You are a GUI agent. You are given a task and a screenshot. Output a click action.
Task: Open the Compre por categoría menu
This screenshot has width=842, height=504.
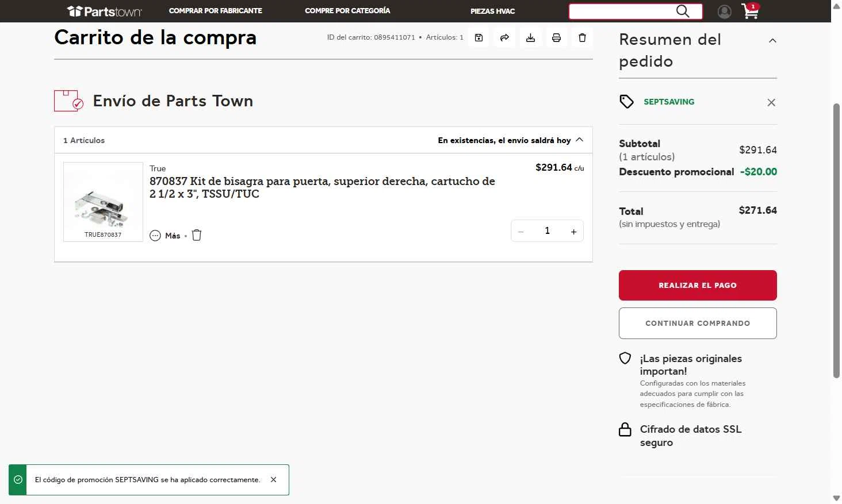point(347,11)
